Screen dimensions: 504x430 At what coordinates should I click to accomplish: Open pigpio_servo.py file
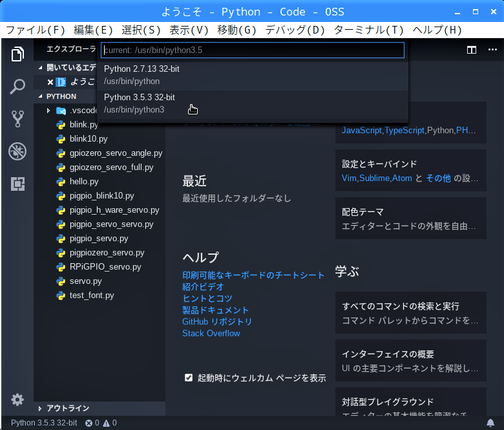(x=99, y=239)
